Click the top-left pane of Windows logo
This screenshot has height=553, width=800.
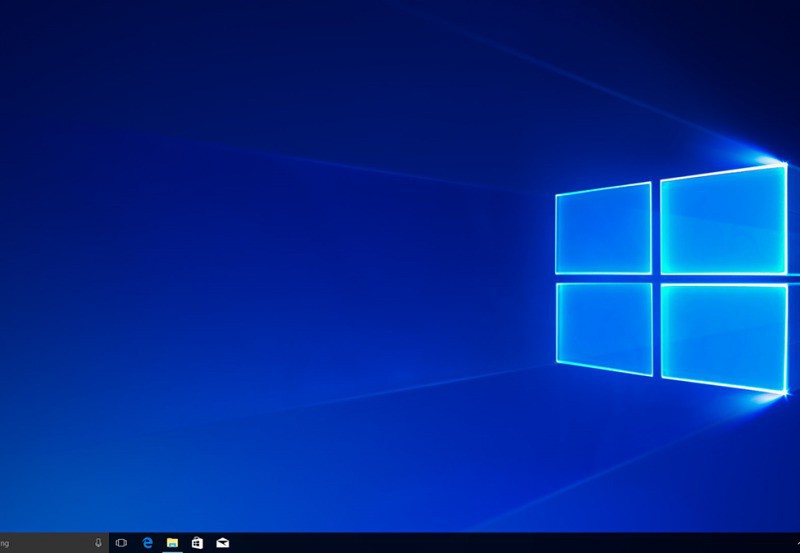coord(603,229)
